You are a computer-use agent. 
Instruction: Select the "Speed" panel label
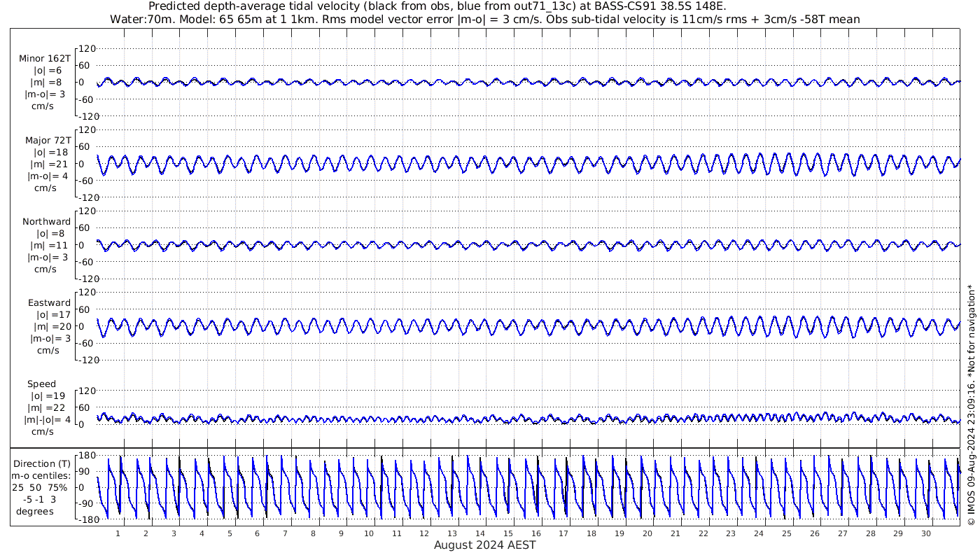(42, 384)
